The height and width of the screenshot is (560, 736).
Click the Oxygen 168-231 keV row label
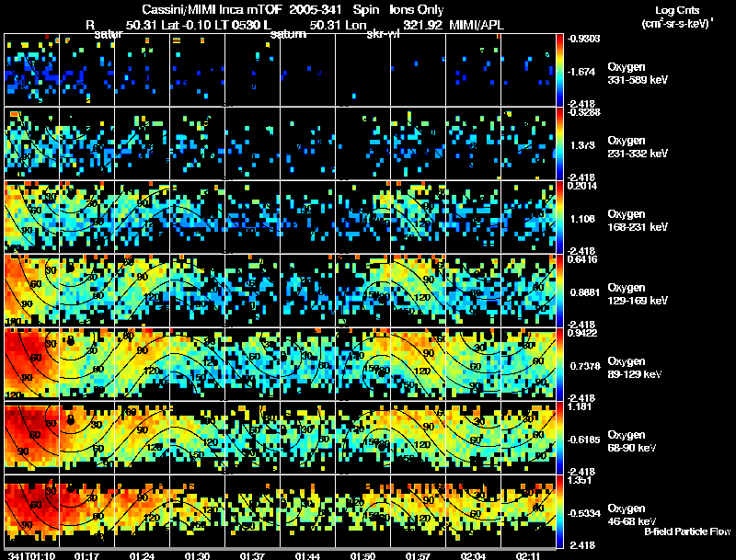[638, 221]
